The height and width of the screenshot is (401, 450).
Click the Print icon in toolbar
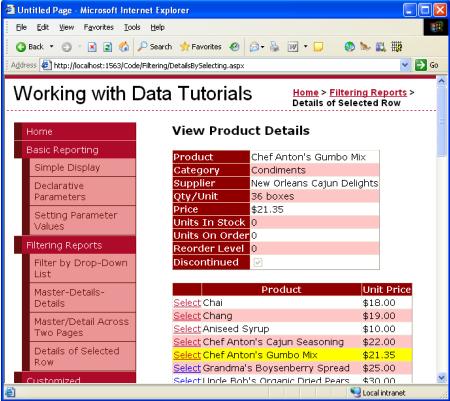pyautogui.click(x=275, y=47)
